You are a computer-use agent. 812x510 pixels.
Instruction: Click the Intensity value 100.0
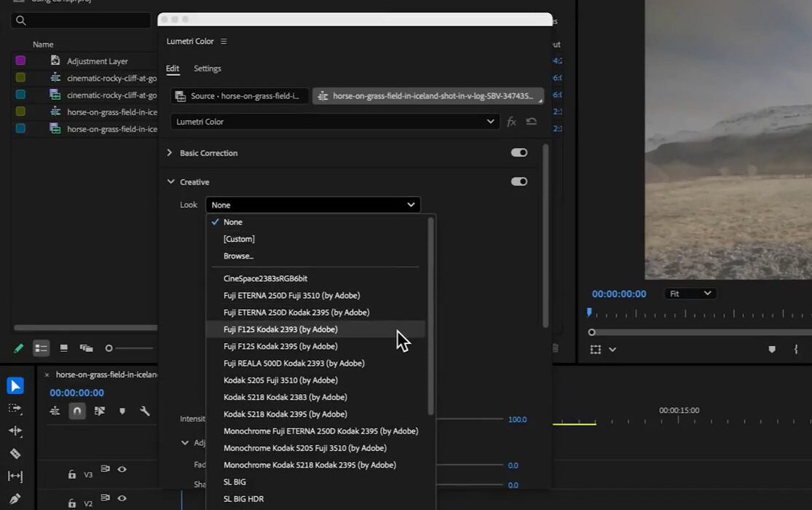(517, 420)
